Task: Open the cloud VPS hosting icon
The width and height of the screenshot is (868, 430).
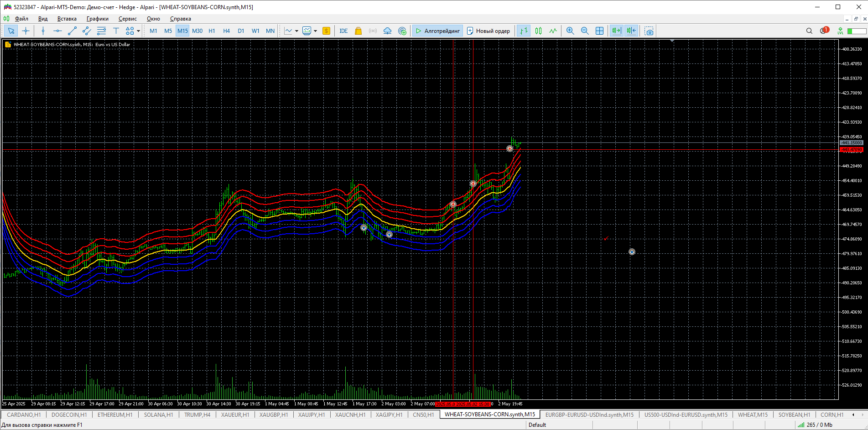Action: click(387, 31)
